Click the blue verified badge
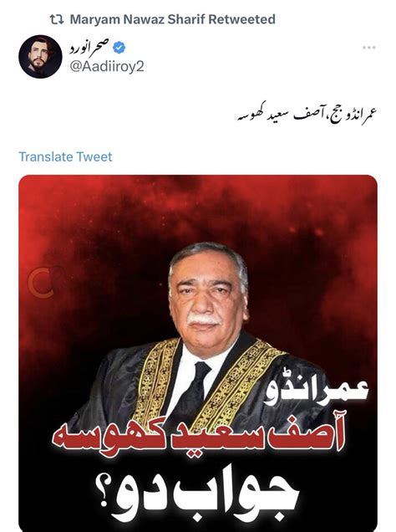The height and width of the screenshot is (532, 396). click(119, 48)
